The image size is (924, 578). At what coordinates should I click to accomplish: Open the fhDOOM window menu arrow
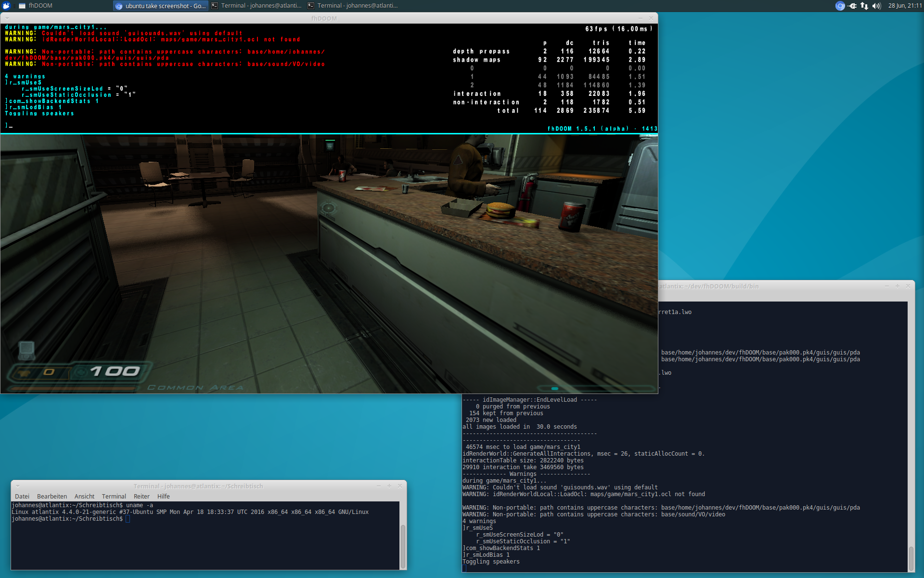7,18
